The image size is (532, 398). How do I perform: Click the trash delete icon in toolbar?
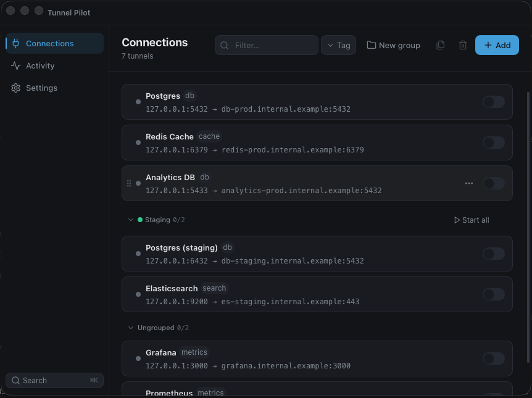click(463, 45)
